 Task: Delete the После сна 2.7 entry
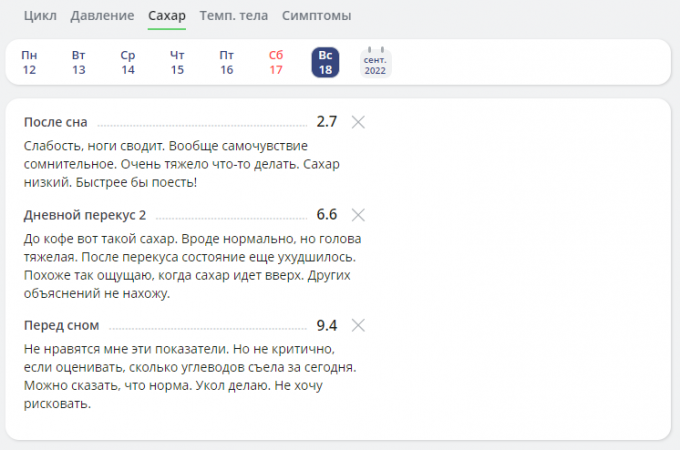coord(359,122)
